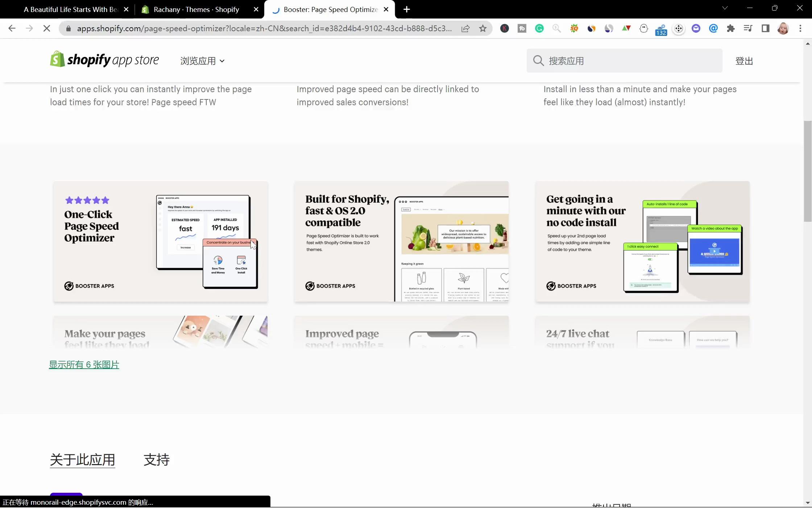
Task: Click the page vertical scrollbar thumb
Action: pyautogui.click(x=808, y=171)
